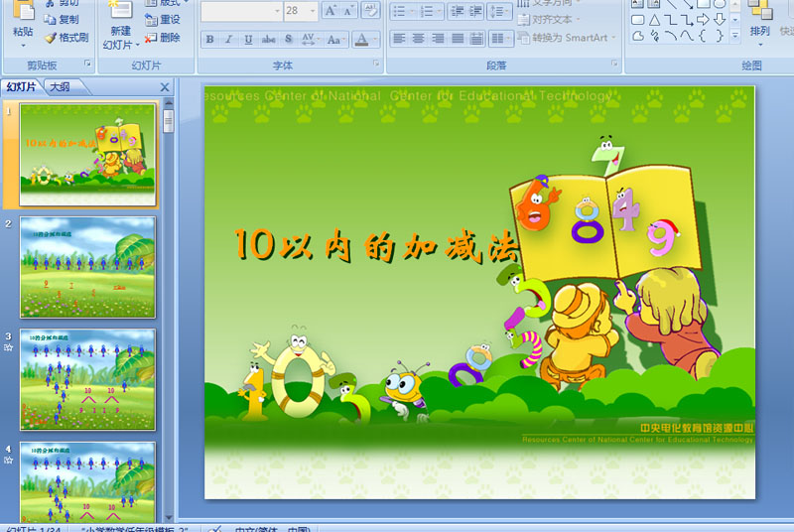Select the down arrow shape
This screenshot has width=794, height=532.
point(719,20)
